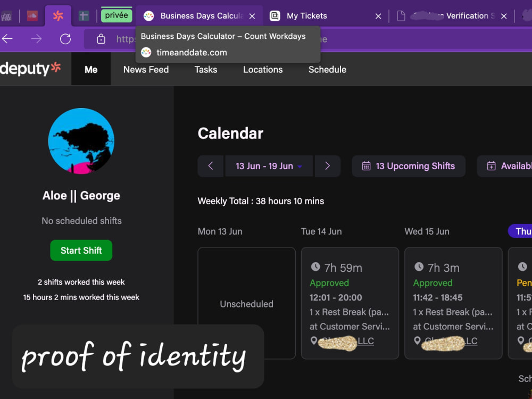The image size is (532, 399).
Task: Close the Business Days Calculator tab
Action: point(252,16)
